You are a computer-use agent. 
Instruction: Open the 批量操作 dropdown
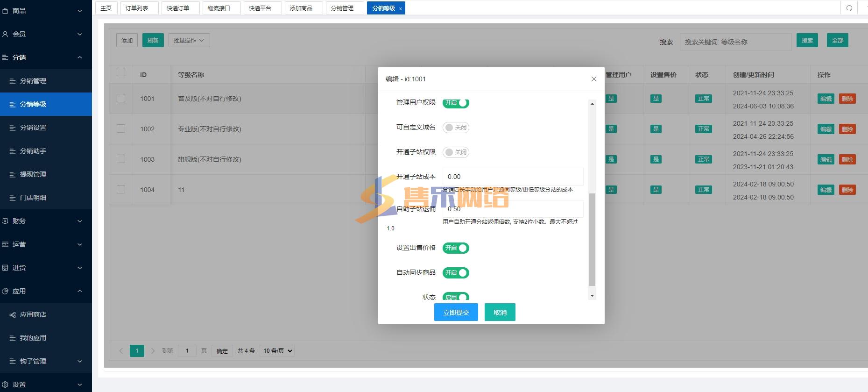pyautogui.click(x=189, y=41)
